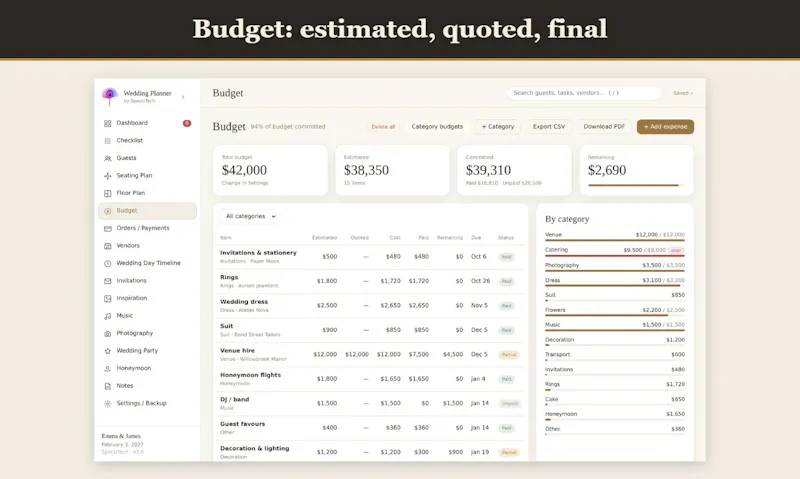The width and height of the screenshot is (800, 479).
Task: Click the Photography entry in By category
Action: (615, 267)
